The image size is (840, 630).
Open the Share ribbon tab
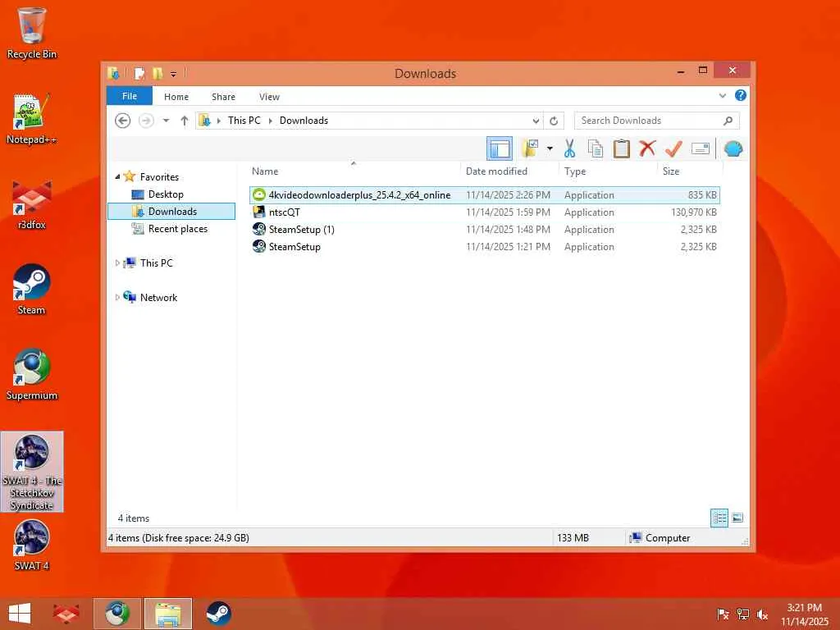point(223,97)
